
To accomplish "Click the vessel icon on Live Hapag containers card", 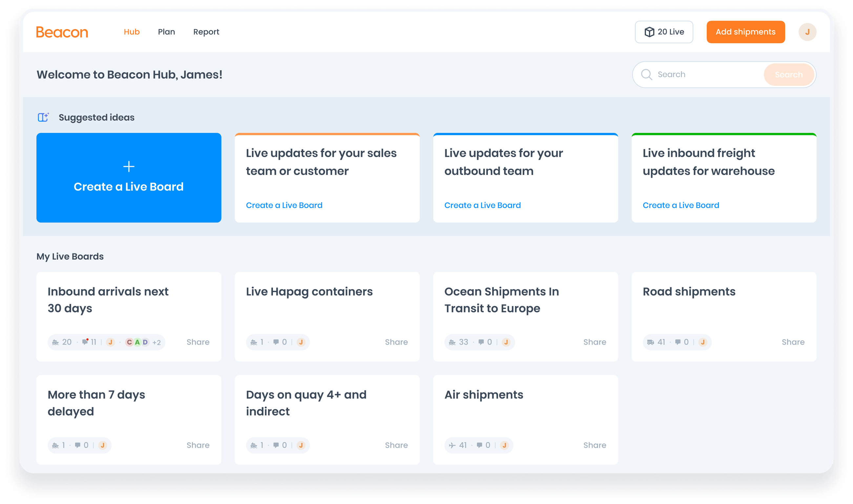I will (x=254, y=342).
